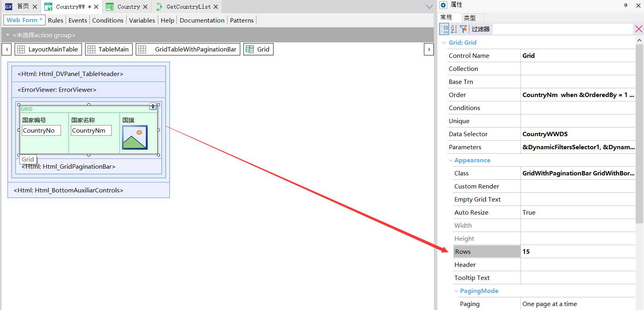Edit the Parameters property value
Screen dimensions: 644x310
click(x=578, y=147)
